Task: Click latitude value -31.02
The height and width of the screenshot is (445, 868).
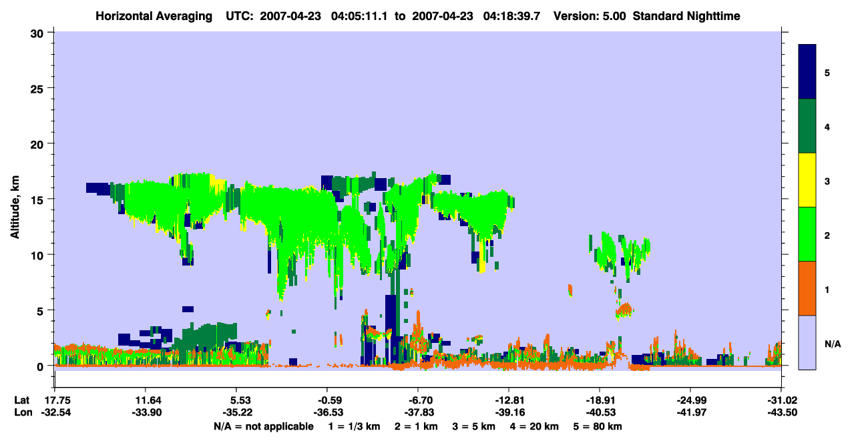Action: coord(781,400)
